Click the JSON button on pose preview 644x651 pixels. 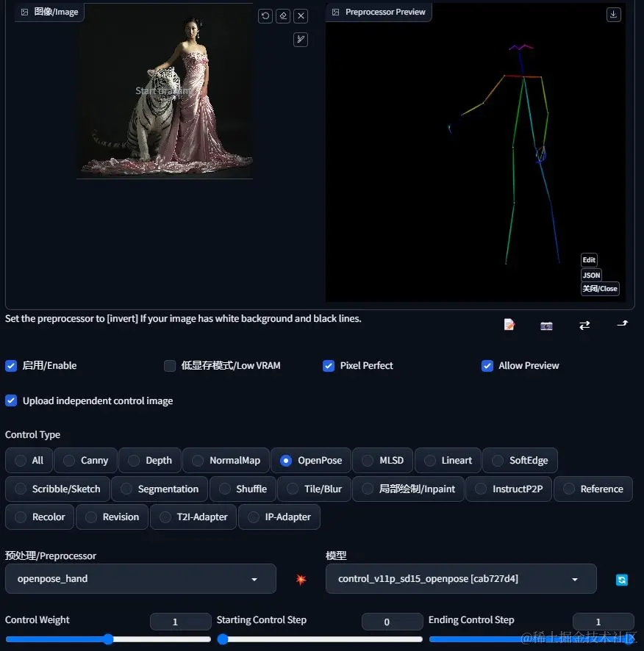point(591,275)
